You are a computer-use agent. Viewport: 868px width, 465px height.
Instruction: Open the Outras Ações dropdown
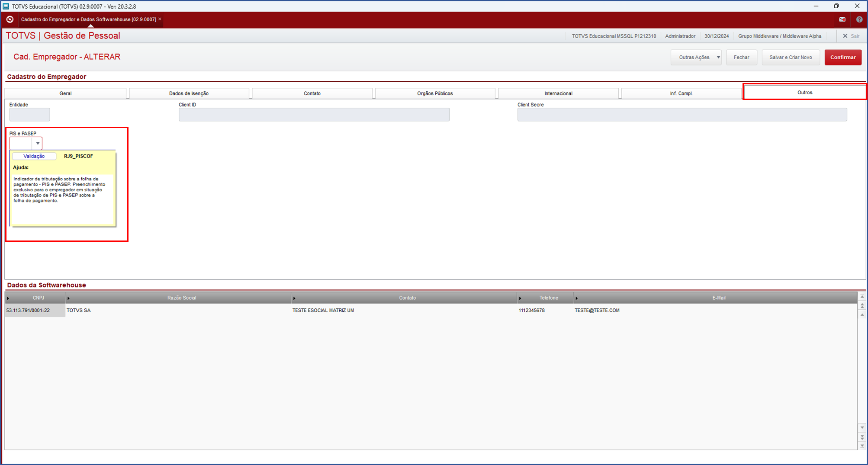tap(696, 58)
